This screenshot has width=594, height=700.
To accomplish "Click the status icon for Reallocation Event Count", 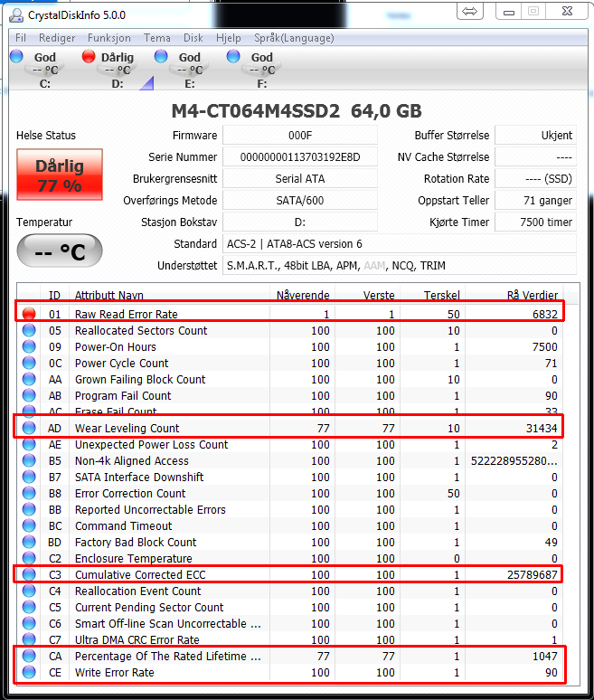I will tap(29, 591).
